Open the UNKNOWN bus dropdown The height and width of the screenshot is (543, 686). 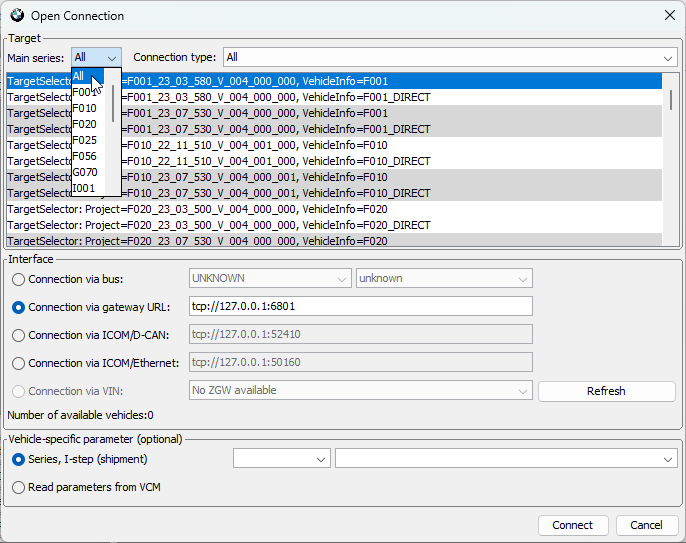pyautogui.click(x=270, y=278)
